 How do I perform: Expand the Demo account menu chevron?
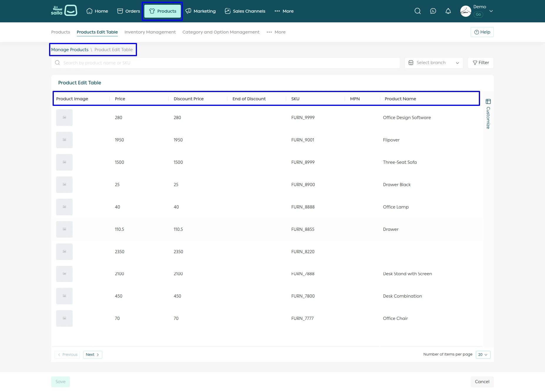coord(491,11)
